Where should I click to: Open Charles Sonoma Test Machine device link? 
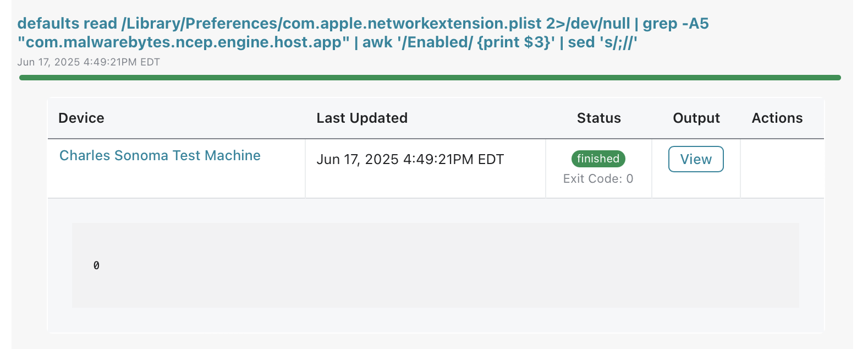tap(160, 155)
